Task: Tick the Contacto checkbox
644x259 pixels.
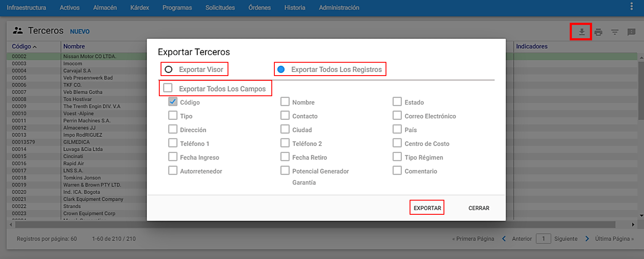Action: point(285,116)
